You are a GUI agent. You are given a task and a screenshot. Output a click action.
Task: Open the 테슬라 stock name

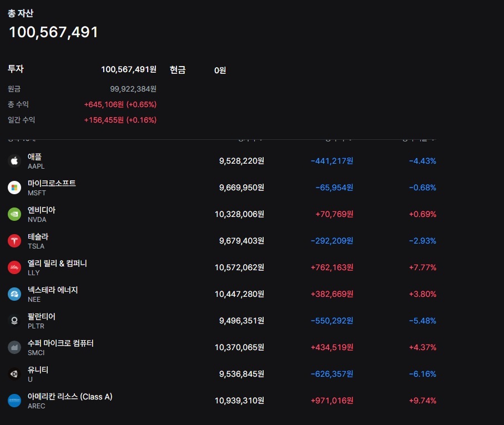point(38,237)
